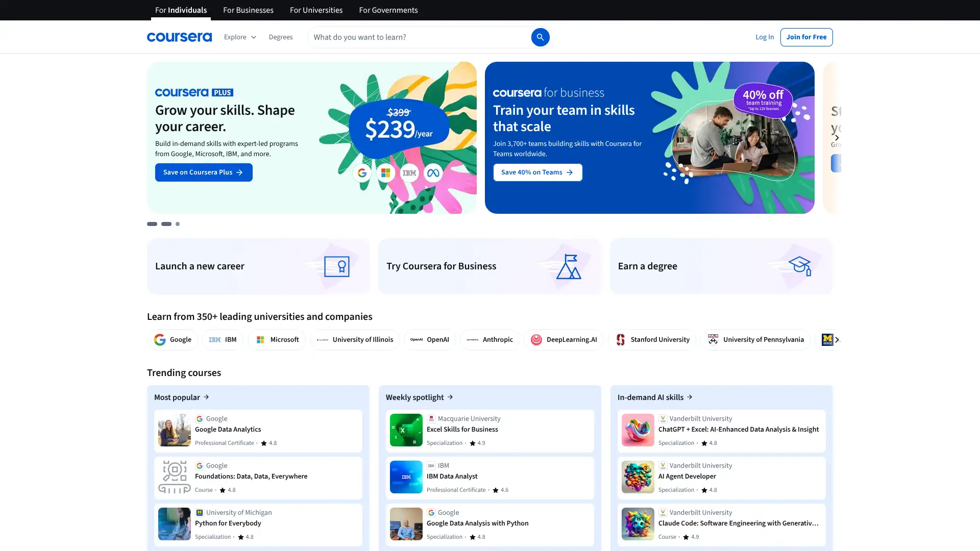Open the Weekly spotlight course list

[x=420, y=397]
